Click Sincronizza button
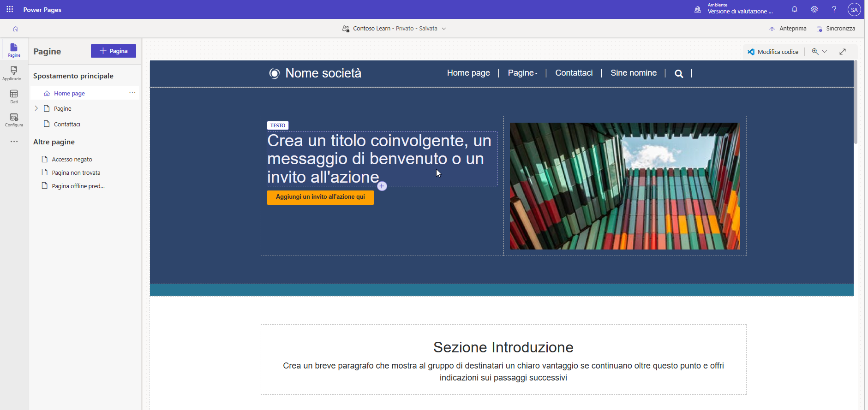This screenshot has width=868, height=410. [x=836, y=29]
